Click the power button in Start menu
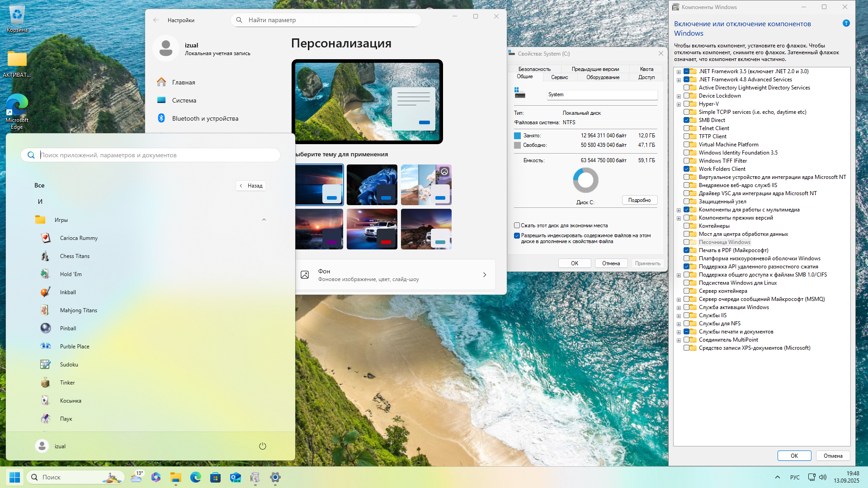868x488 pixels. click(262, 446)
